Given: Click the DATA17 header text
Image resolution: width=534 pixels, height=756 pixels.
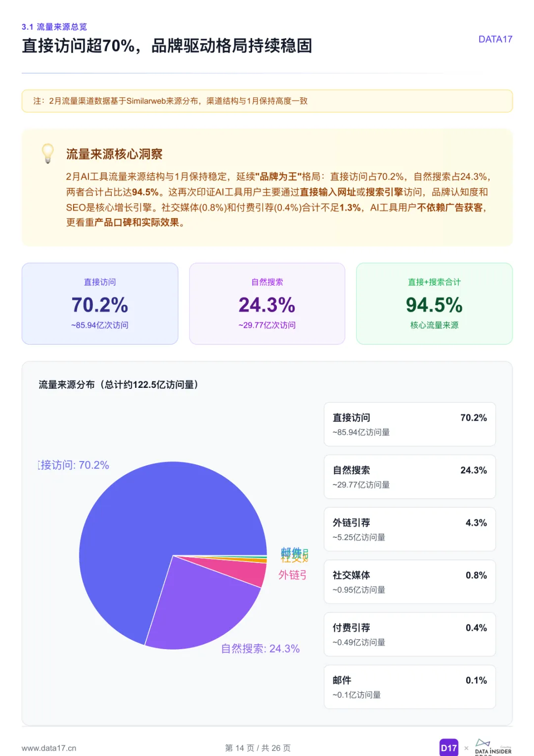Looking at the screenshot, I should pos(495,39).
